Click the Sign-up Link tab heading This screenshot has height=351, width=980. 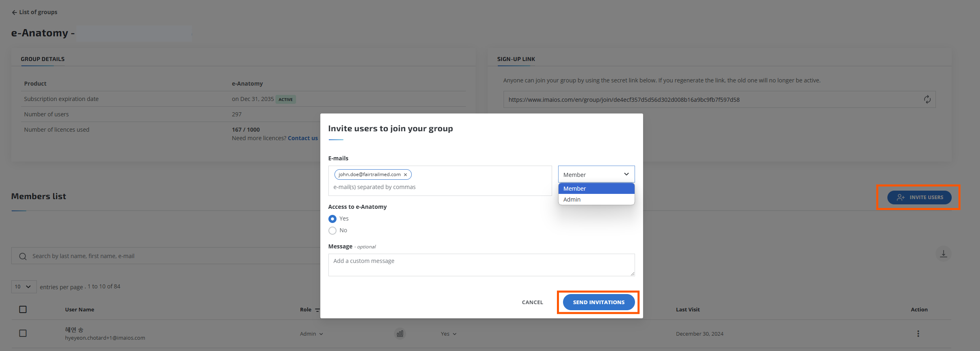516,59
